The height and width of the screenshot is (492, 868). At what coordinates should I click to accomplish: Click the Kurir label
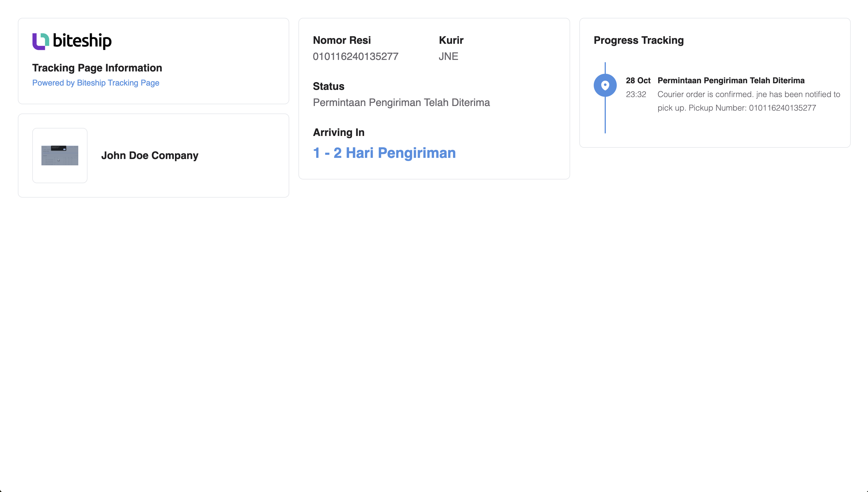click(451, 40)
